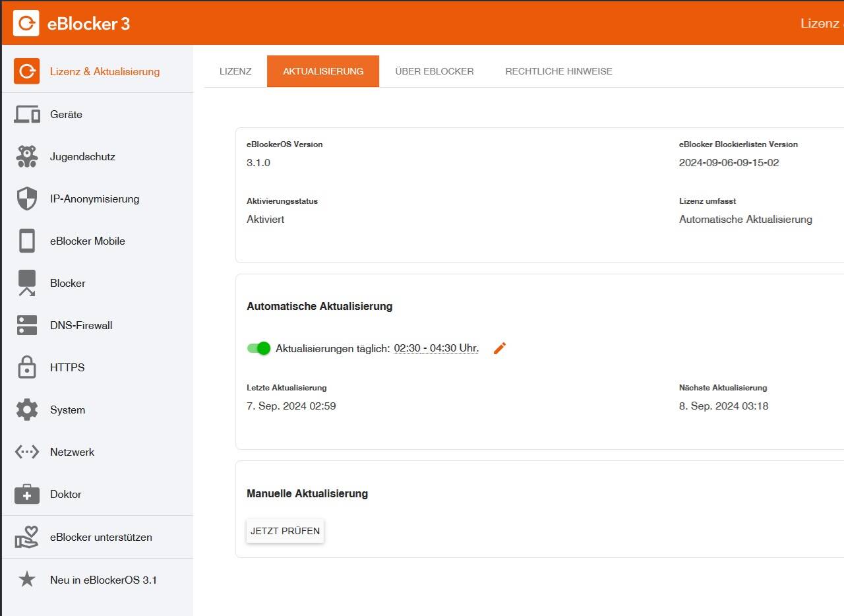The image size is (844, 616).
Task: Open the IP-Anonymisierung shield icon
Action: coord(26,199)
